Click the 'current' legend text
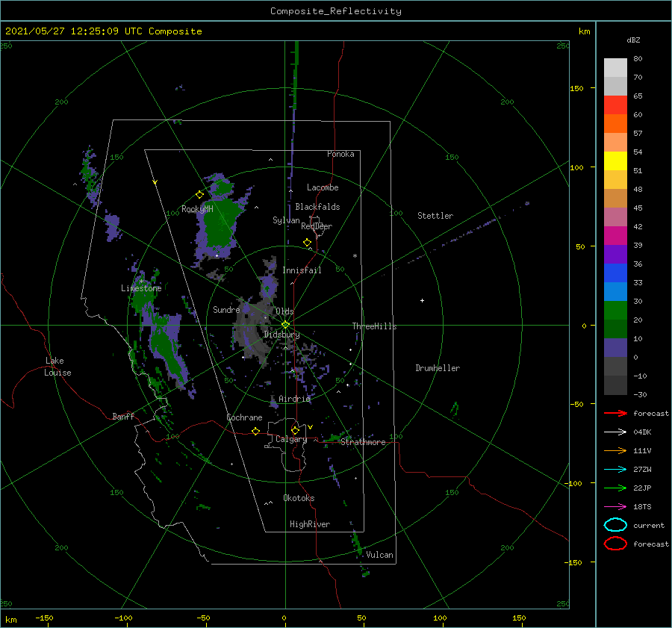 click(x=649, y=525)
